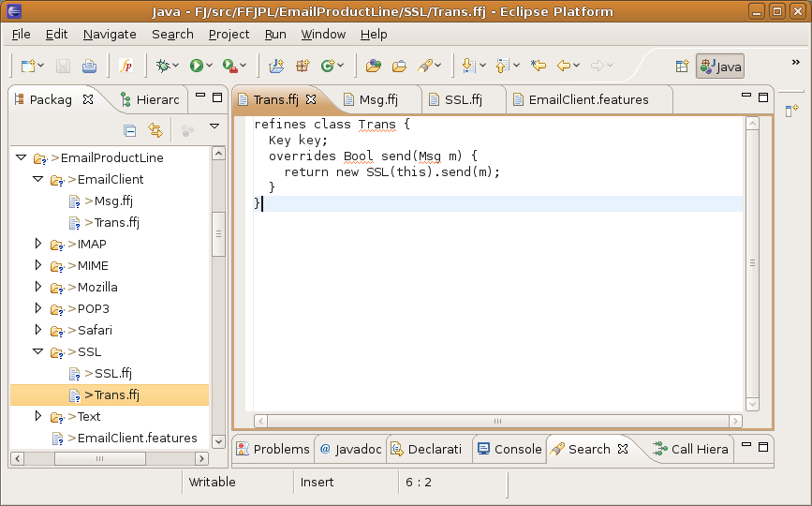Select EmailClient.features in the package tree
Viewport: 812px width, 506px height.
click(x=137, y=438)
